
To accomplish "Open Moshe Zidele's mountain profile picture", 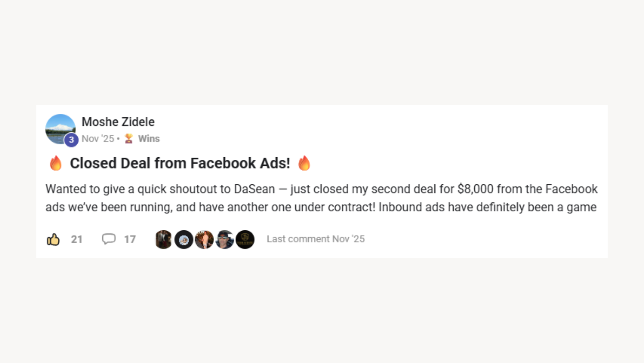I will [x=60, y=128].
